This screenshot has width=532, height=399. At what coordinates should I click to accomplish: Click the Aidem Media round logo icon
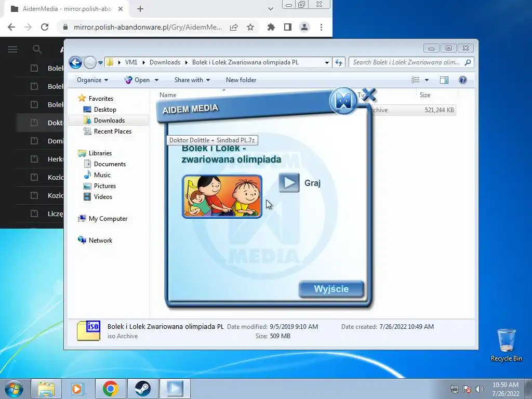point(343,100)
